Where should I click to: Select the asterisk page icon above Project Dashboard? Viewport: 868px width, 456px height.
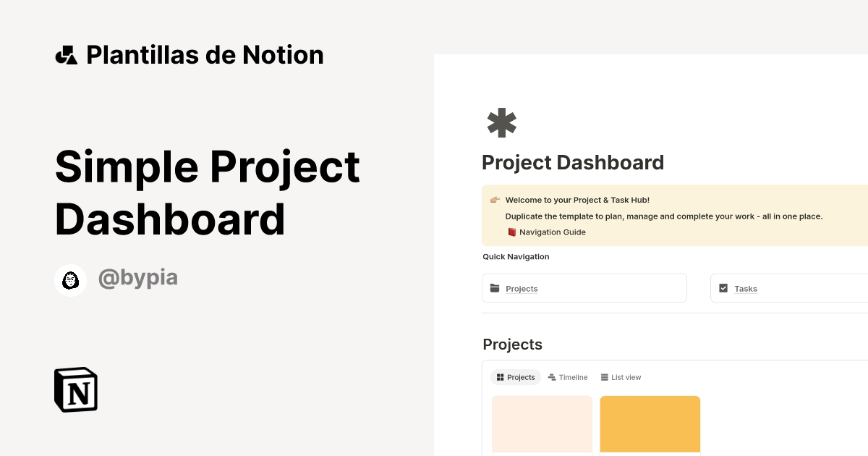501,122
